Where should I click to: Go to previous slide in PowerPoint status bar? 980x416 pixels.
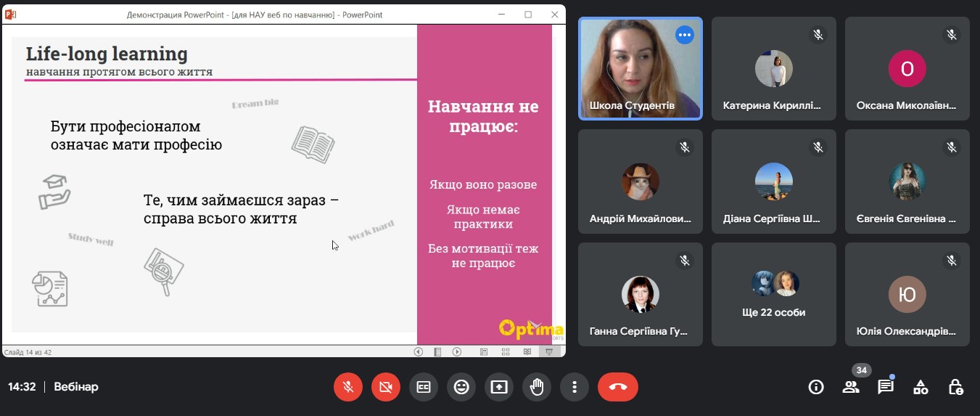[419, 352]
